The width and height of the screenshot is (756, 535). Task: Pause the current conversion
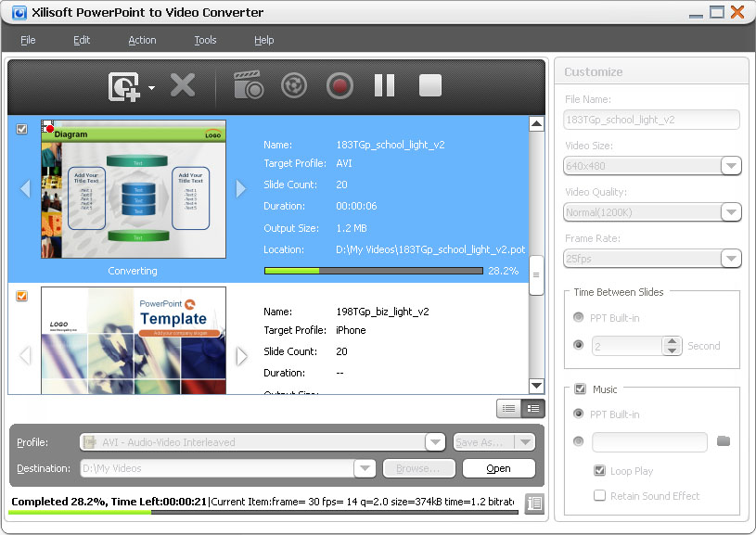pos(384,86)
